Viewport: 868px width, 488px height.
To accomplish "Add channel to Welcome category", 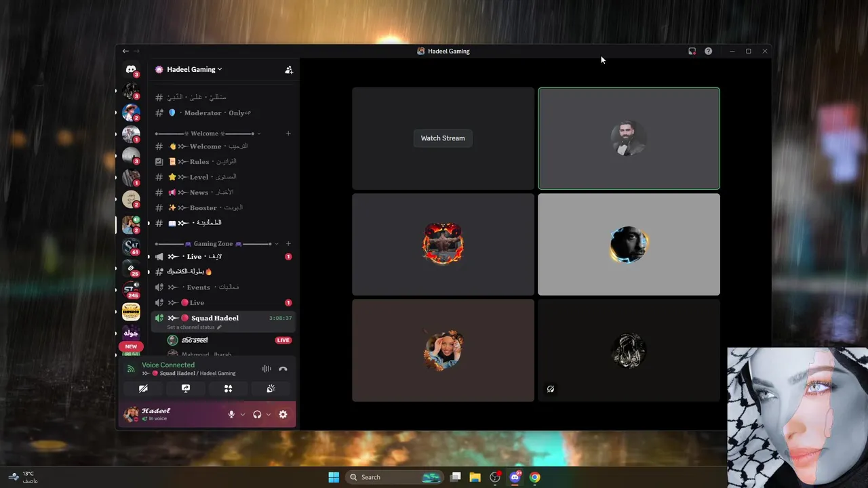I will click(x=288, y=134).
